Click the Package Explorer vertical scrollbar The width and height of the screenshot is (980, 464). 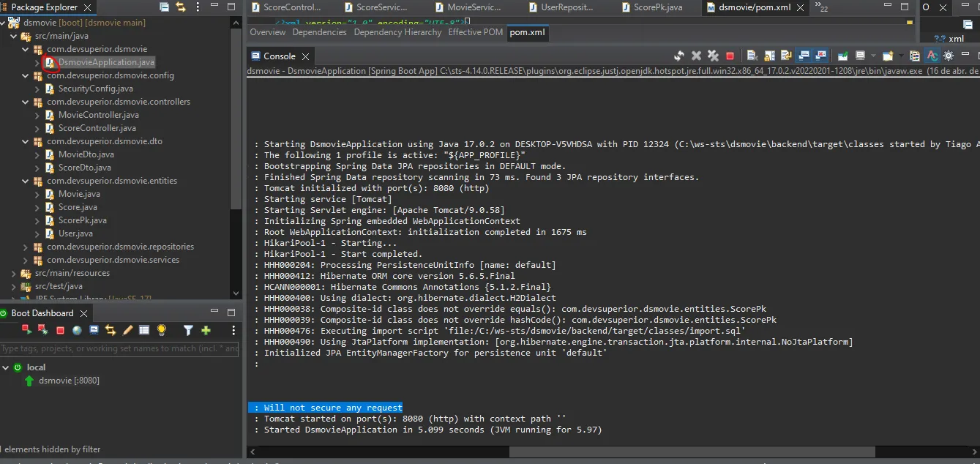tap(236, 117)
